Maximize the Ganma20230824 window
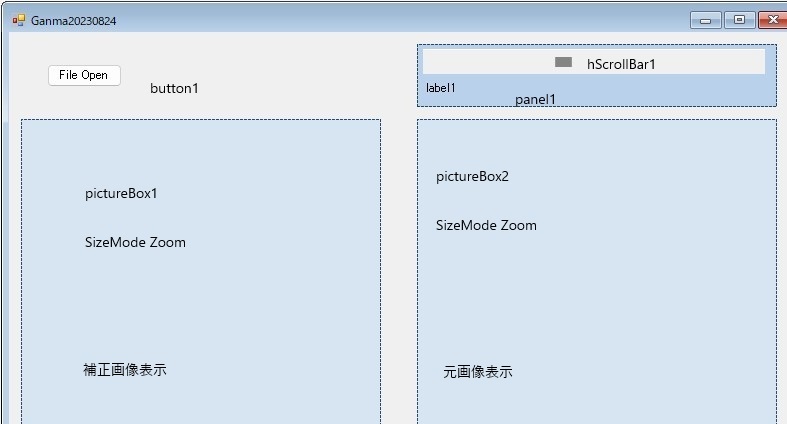 [x=739, y=20]
